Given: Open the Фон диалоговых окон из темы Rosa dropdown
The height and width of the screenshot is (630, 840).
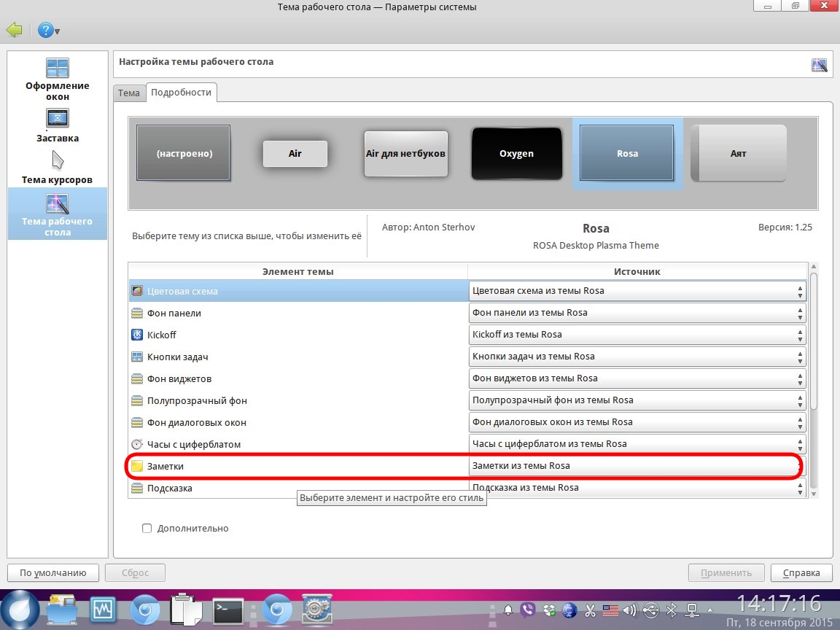Looking at the screenshot, I should [x=637, y=423].
